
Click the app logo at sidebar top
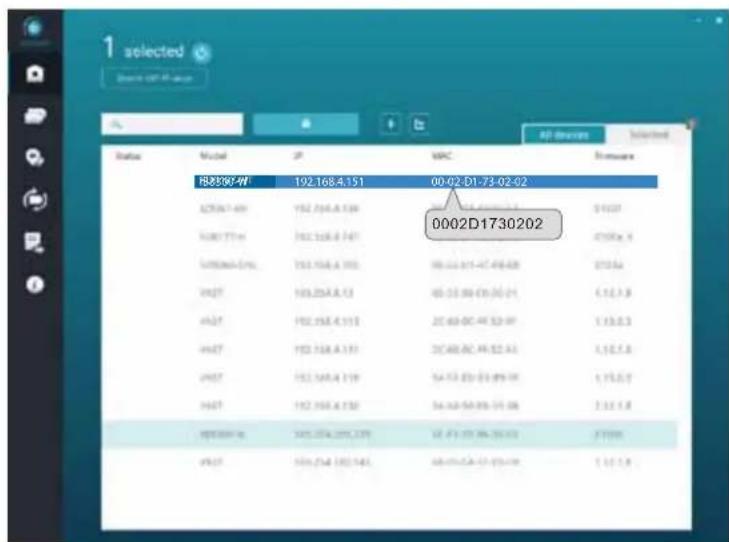(33, 29)
